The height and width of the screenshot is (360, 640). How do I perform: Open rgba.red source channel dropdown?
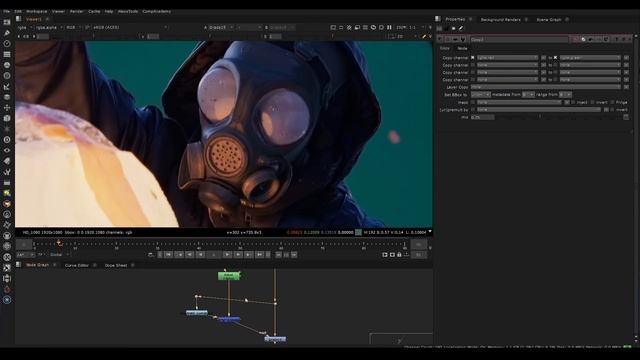coord(507,58)
